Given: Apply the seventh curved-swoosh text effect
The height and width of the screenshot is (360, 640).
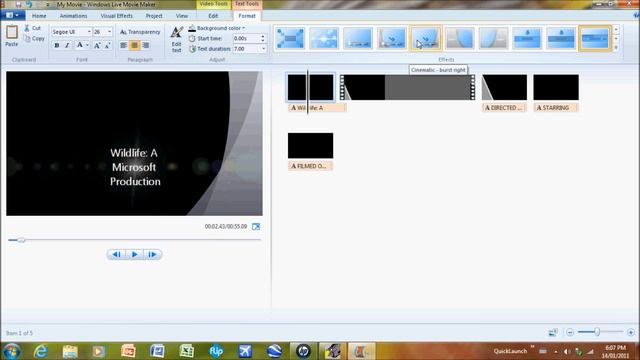Looking at the screenshot, I should (493, 38).
